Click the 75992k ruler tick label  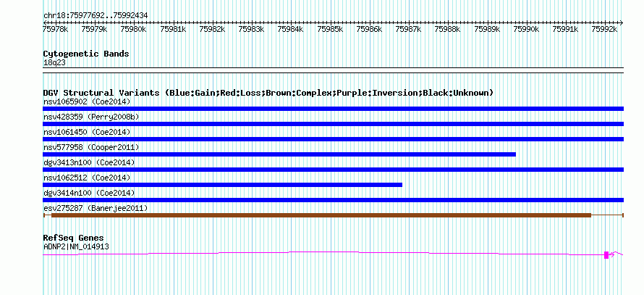(605, 29)
